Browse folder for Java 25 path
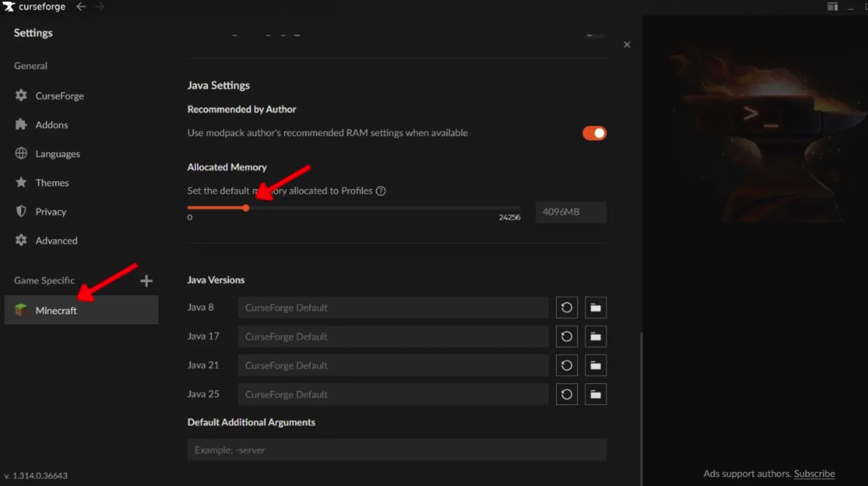Viewport: 868px width, 486px height. pyautogui.click(x=595, y=394)
